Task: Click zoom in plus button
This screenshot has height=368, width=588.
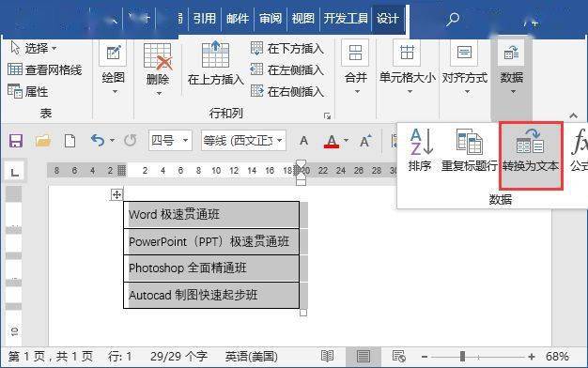Action: tap(532, 357)
